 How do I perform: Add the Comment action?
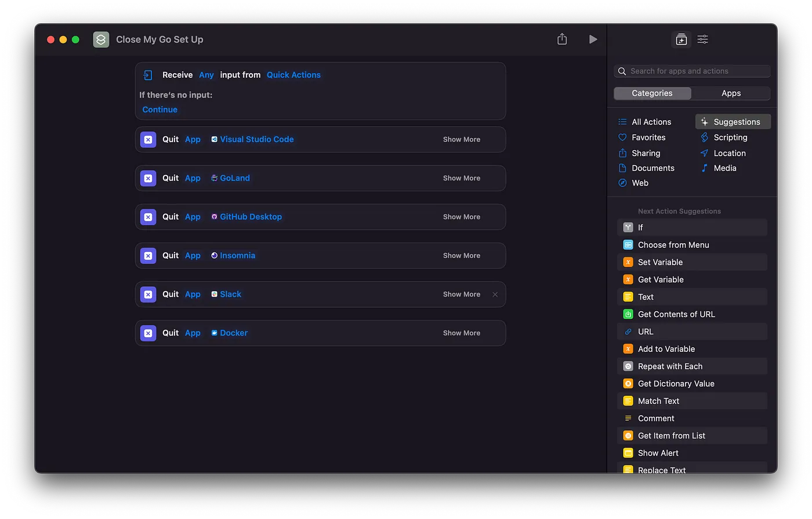coord(693,419)
